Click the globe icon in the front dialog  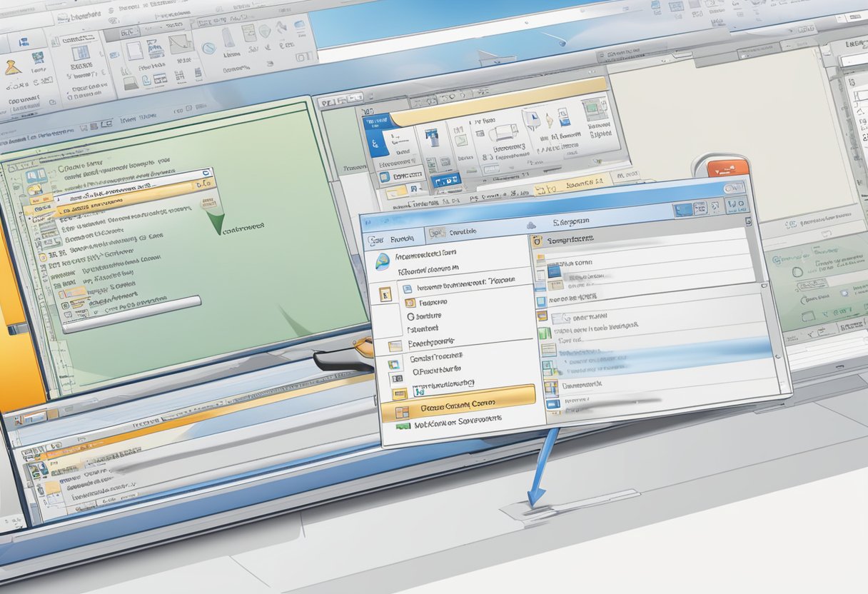tap(382, 261)
